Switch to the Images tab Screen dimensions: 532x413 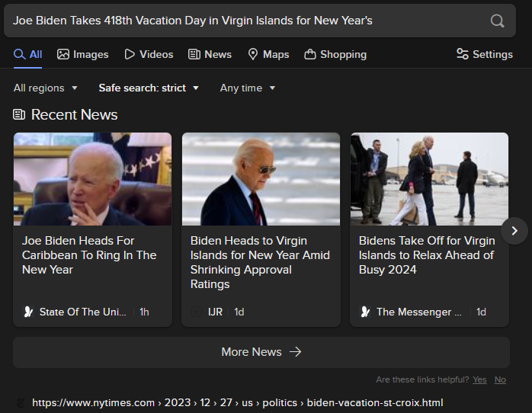pos(83,54)
